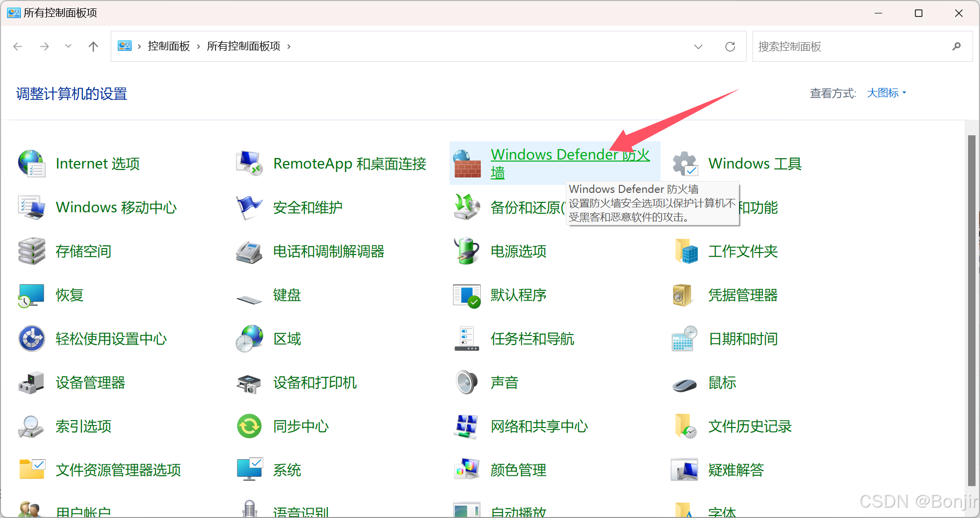Open the 键盘 keyboard icon
Viewport: 980px width, 518px height.
[x=249, y=299]
